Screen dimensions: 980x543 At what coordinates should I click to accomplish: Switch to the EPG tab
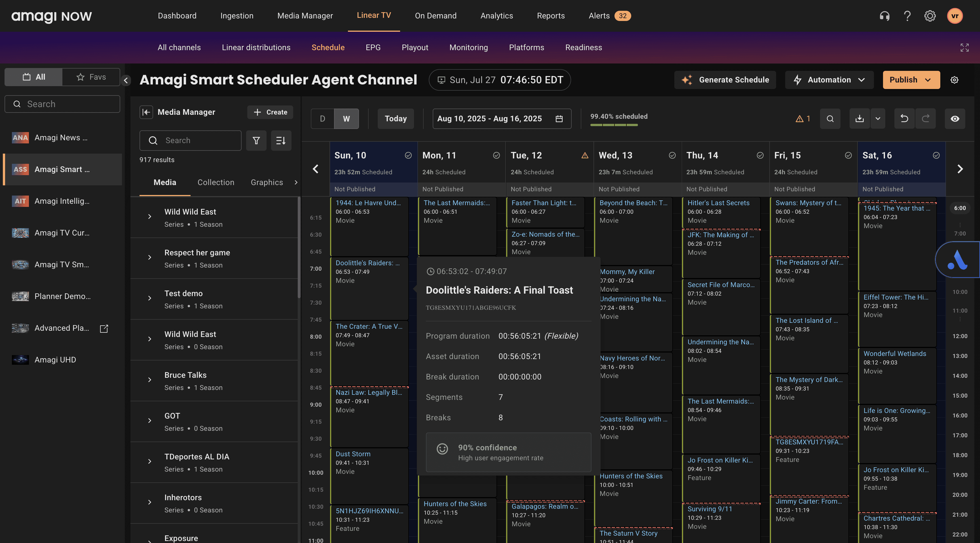(x=373, y=48)
